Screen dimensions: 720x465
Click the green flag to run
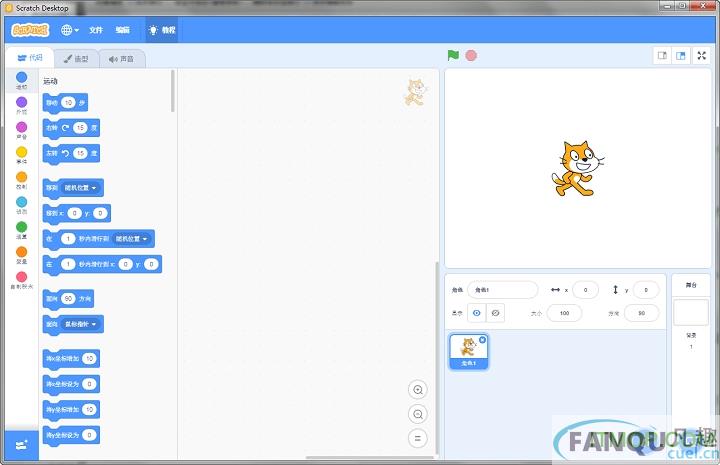[x=453, y=56]
